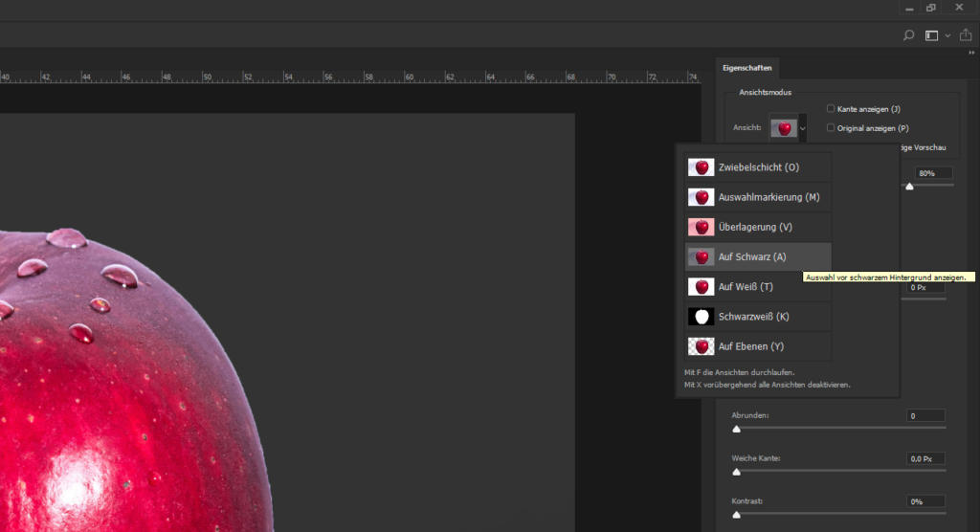Enable the Original anzeigen (P) checkbox
The width and height of the screenshot is (980, 532).
831,127
